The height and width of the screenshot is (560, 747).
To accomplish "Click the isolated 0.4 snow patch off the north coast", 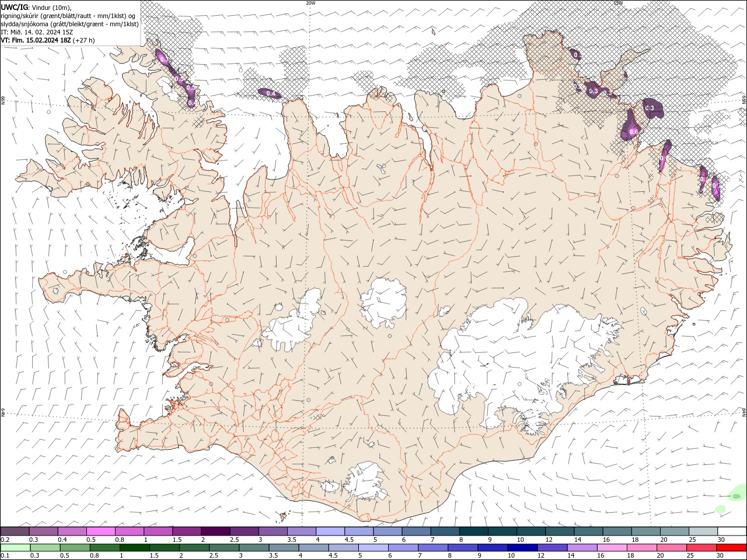I will [270, 93].
